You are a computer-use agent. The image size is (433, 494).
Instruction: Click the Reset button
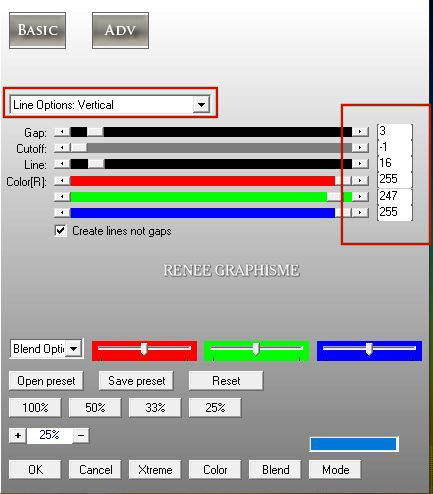[226, 381]
